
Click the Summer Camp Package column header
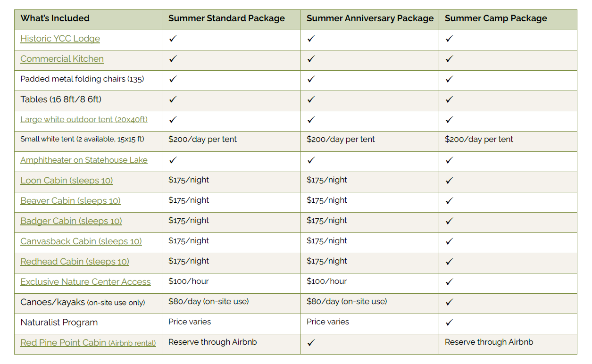(x=496, y=19)
